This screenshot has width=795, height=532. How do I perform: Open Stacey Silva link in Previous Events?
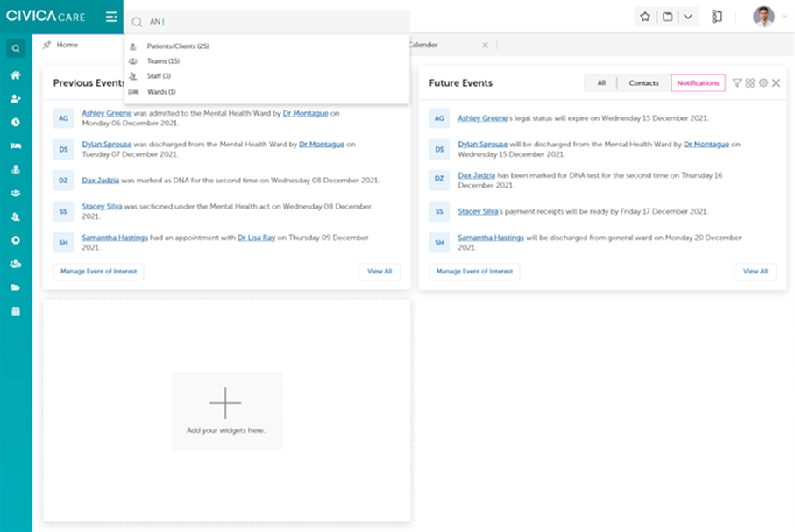pos(102,207)
